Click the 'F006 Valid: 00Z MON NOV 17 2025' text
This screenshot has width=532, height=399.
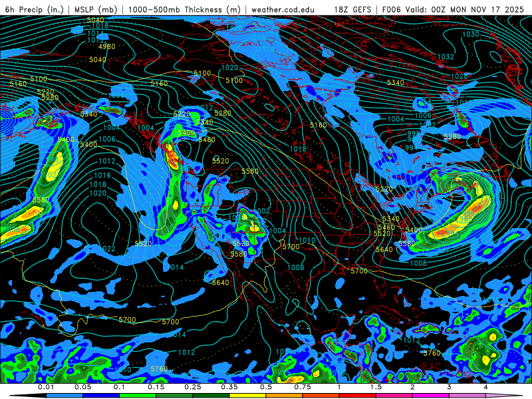coord(453,9)
